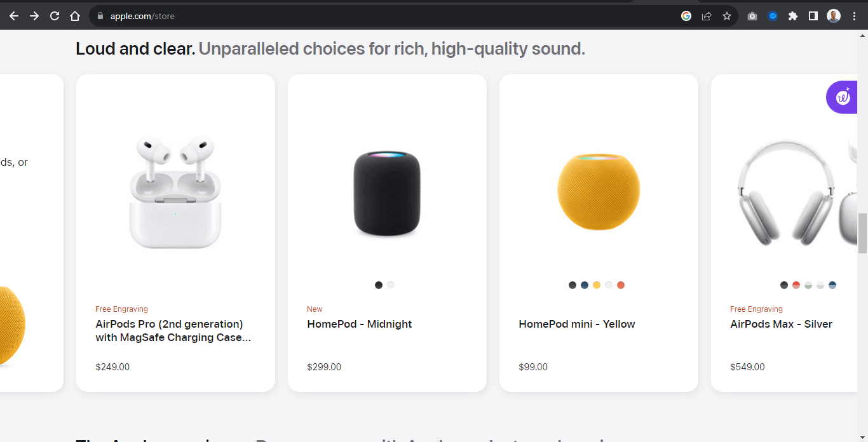Screen dimensions: 868x442
Task: Pick the blue HomePod mini swatch
Action: pyautogui.click(x=585, y=285)
